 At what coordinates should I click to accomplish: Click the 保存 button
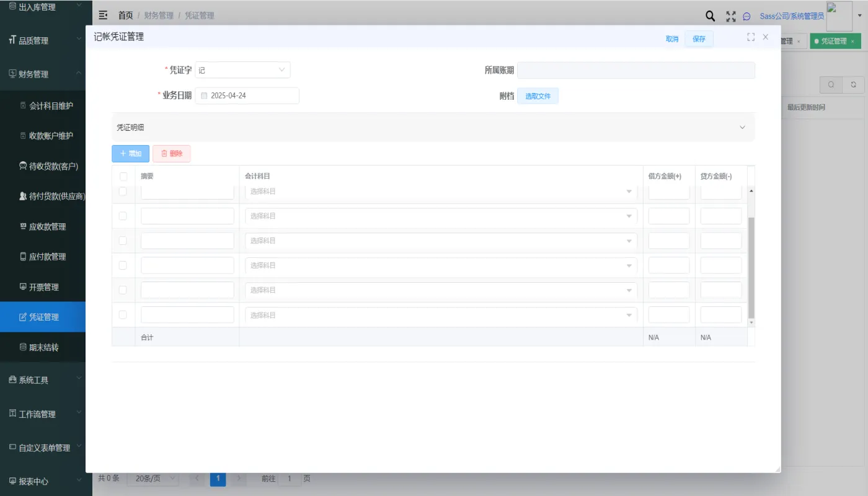[699, 38]
